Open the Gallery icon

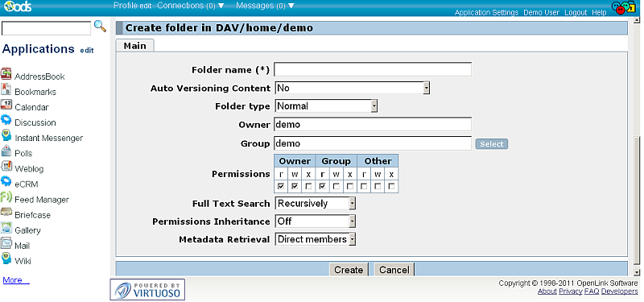pyautogui.click(x=6, y=228)
